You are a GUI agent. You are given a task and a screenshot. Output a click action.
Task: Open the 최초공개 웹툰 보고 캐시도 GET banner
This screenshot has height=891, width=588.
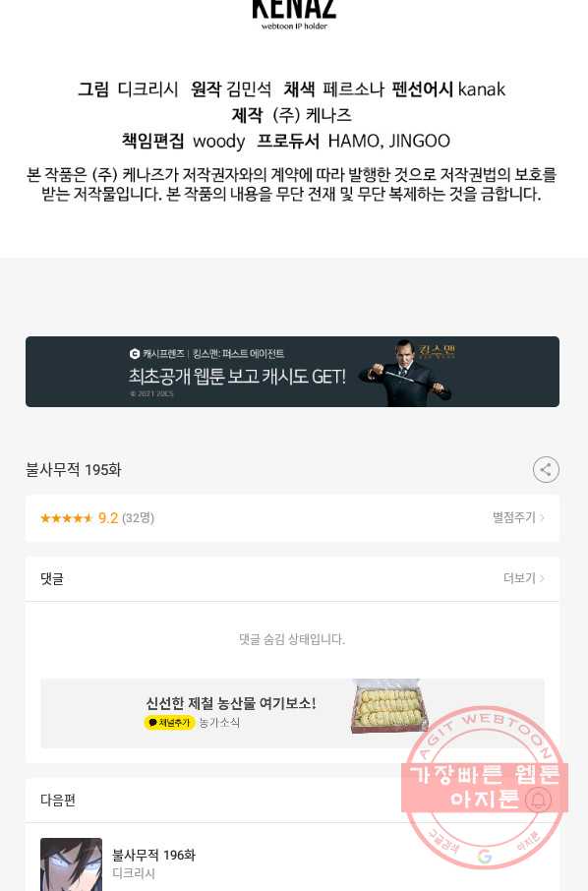click(292, 372)
